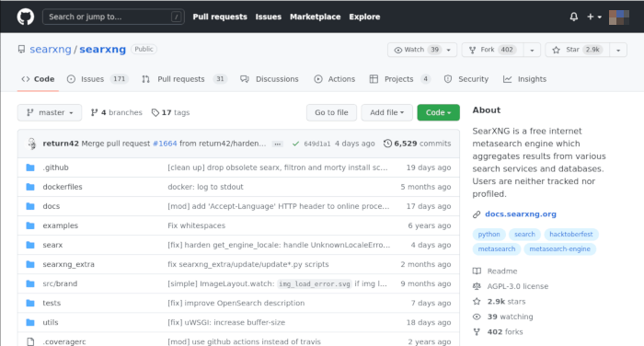Screen dimensions: 644x346
Task: Open the notifications bell
Action: tap(574, 17)
